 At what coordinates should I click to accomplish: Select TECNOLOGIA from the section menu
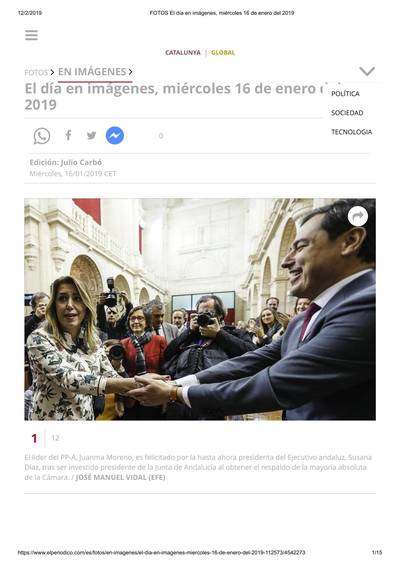(x=352, y=132)
